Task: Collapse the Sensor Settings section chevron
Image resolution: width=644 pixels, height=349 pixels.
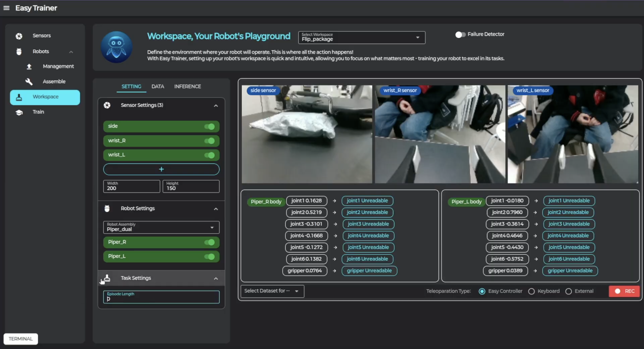Action: (216, 106)
